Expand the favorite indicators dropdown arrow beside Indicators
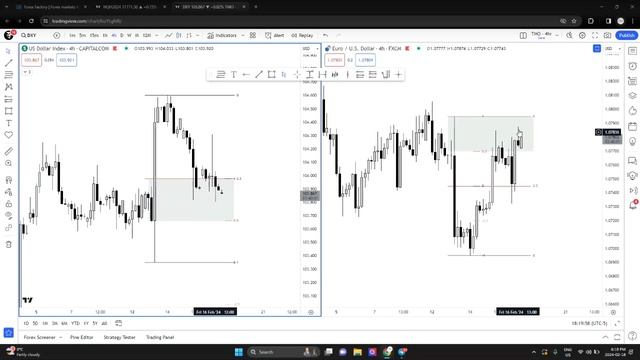 coord(243,36)
